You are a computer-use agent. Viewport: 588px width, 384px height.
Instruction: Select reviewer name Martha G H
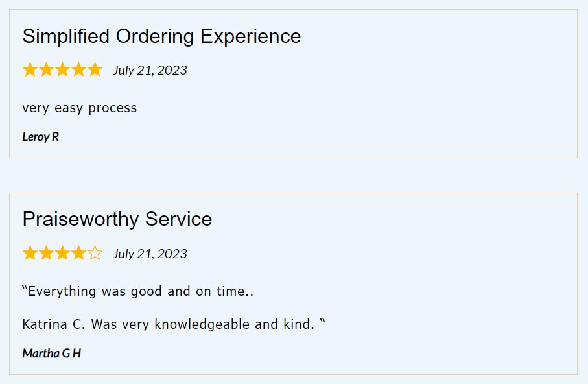pyautogui.click(x=51, y=354)
